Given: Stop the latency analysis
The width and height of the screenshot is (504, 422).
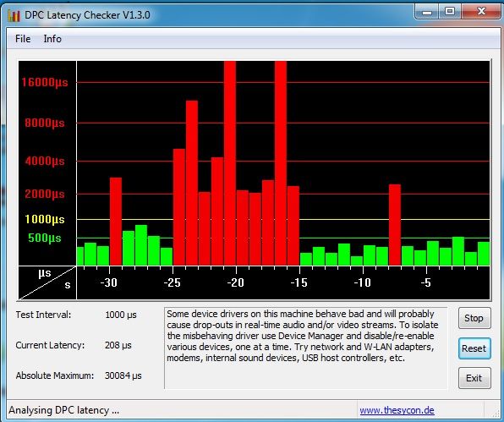Looking at the screenshot, I should (x=474, y=318).
